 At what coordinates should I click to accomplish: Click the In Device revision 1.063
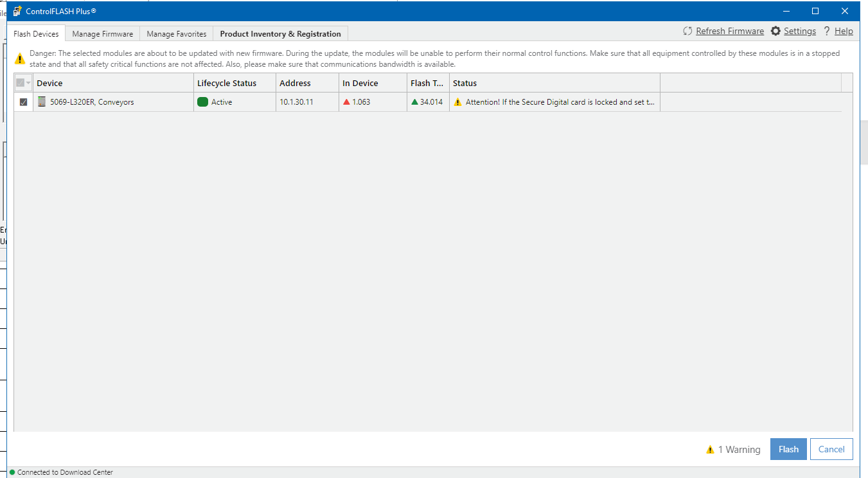(x=361, y=102)
